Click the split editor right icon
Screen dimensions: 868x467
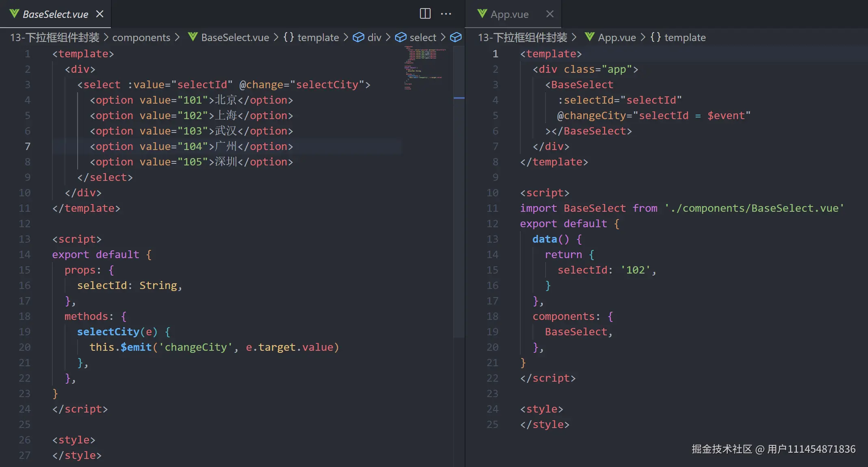425,14
